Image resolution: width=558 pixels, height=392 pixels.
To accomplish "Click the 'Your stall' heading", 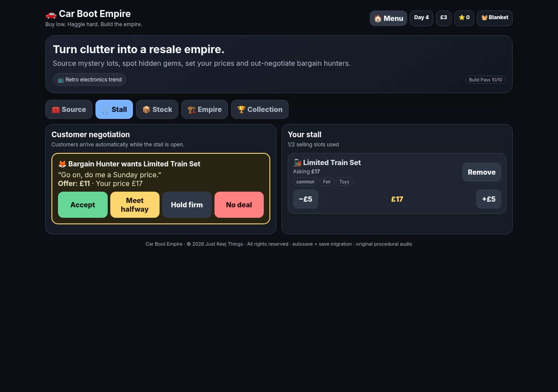I will [x=304, y=135].
